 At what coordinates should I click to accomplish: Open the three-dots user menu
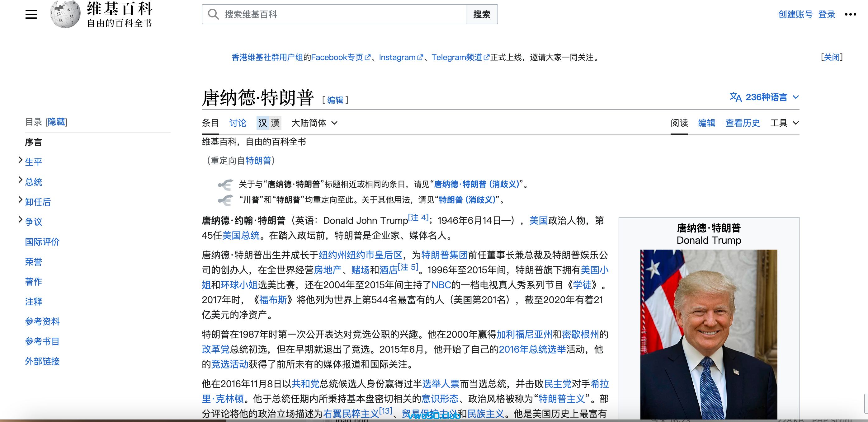[x=850, y=14]
